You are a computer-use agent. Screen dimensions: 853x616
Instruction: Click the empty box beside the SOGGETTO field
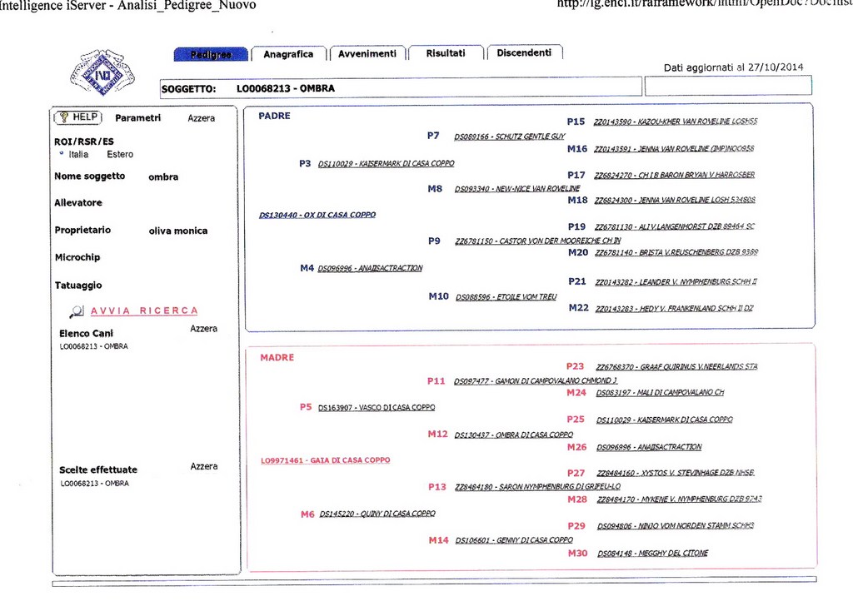[728, 86]
